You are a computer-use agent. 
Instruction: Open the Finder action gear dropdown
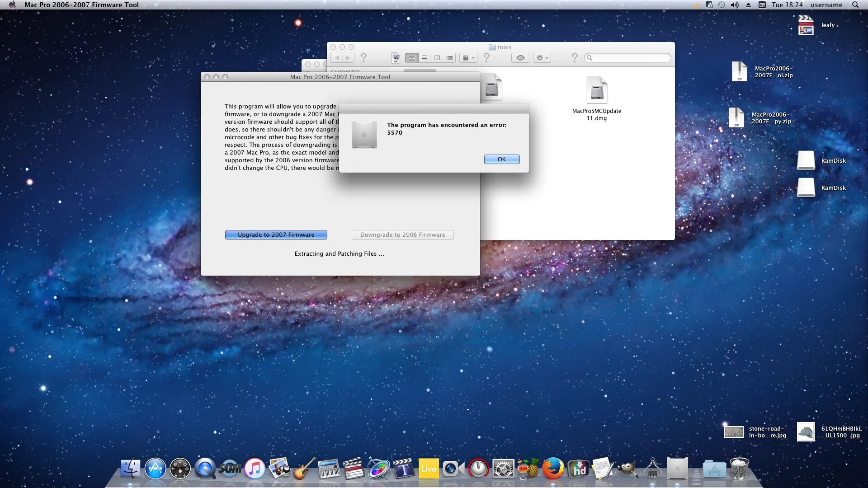pyautogui.click(x=542, y=58)
